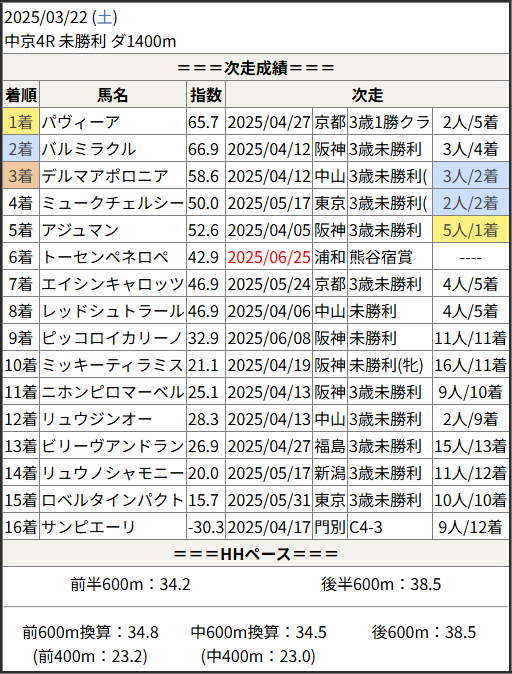Click the 門別 C4-3 race entry
Viewport: 512px width, 674px height.
tap(348, 527)
